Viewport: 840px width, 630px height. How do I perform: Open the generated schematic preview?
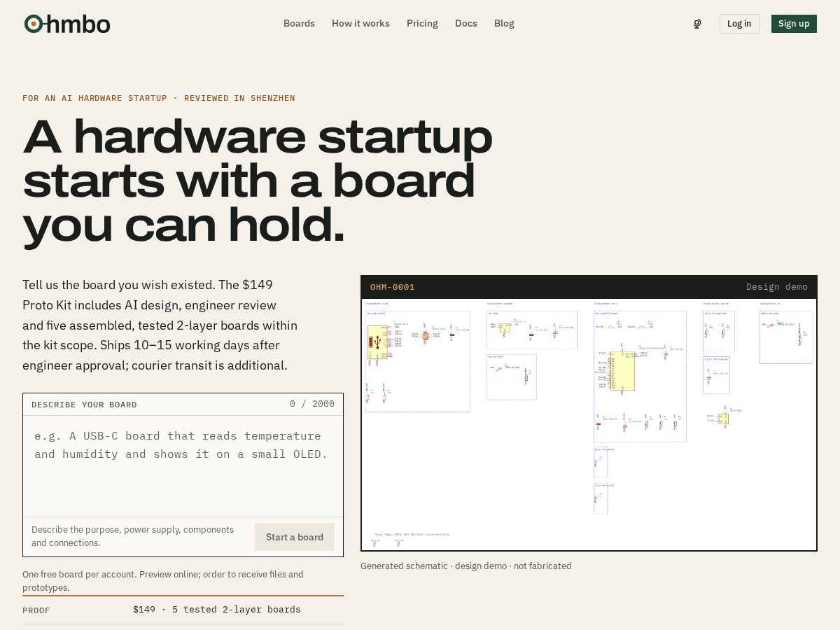click(x=589, y=425)
